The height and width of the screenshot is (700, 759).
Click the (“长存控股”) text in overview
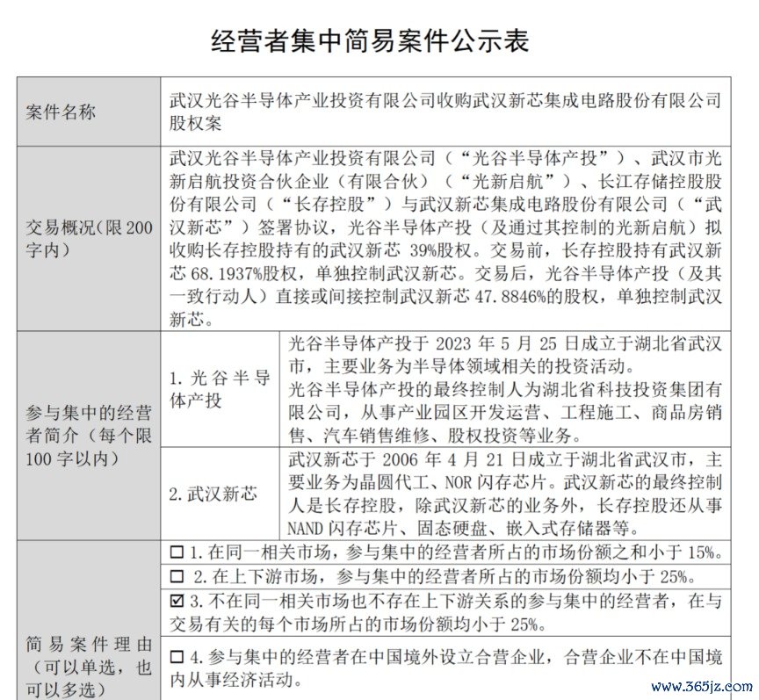(x=331, y=205)
